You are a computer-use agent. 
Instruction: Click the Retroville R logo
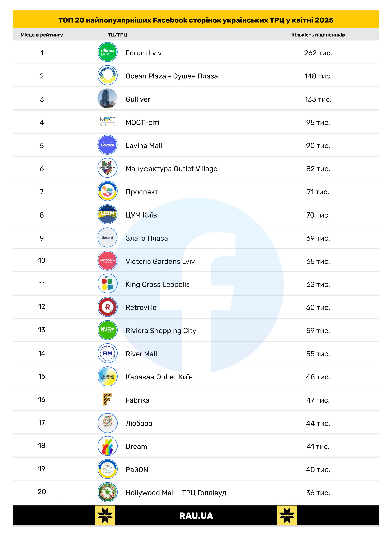107,307
